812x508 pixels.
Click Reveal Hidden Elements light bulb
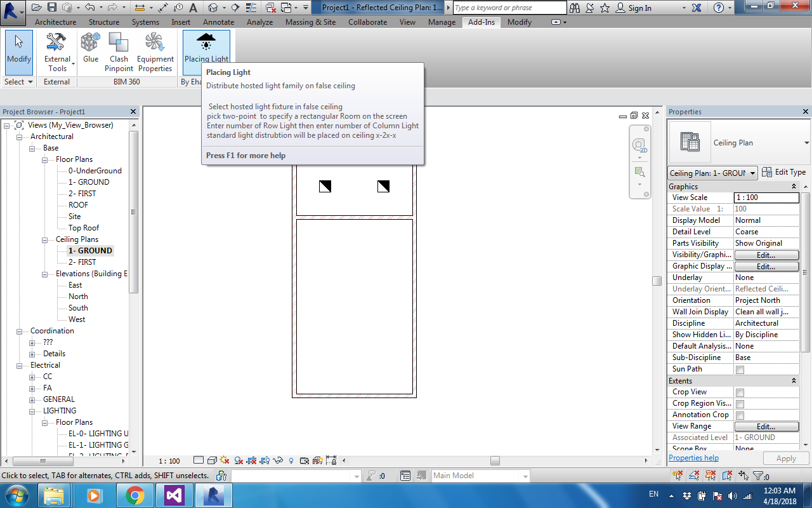point(291,460)
